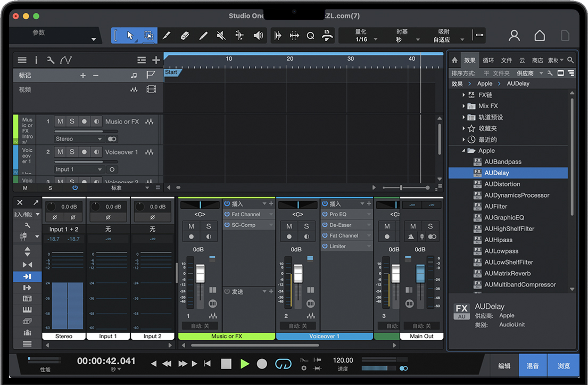Viewport: 588px width, 385px height.
Task: Click the Play button in transport
Action: click(x=244, y=364)
